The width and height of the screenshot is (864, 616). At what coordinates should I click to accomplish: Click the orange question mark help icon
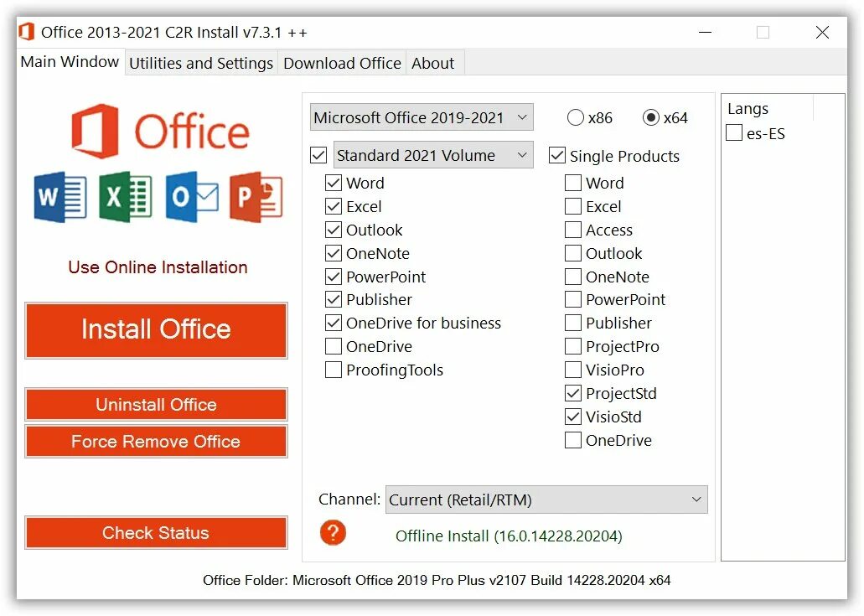(333, 533)
